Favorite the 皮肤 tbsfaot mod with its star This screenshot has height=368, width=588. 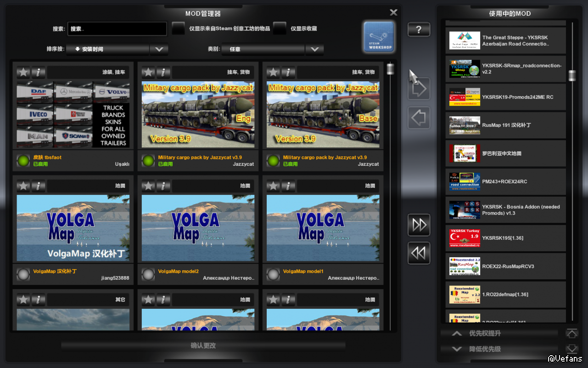tap(23, 72)
